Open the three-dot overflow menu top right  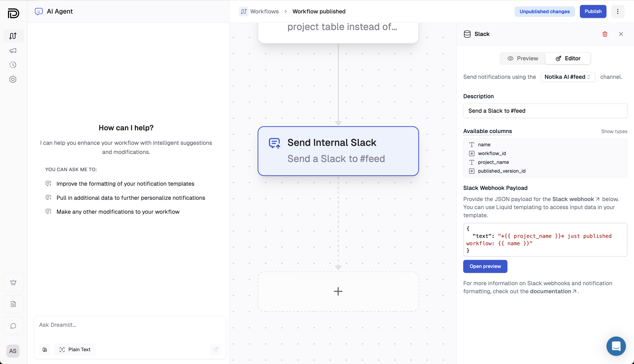coord(617,11)
